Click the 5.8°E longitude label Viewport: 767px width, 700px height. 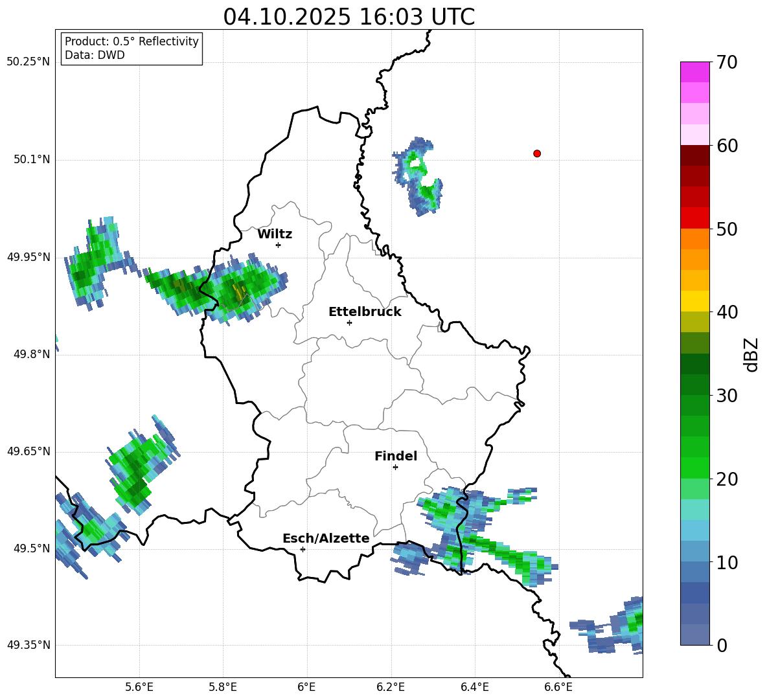tap(223, 687)
